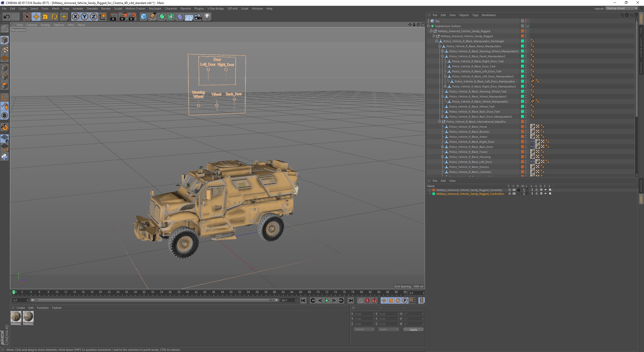This screenshot has height=352, width=644.
Task: Toggle Y axis lock
Action: (85, 17)
